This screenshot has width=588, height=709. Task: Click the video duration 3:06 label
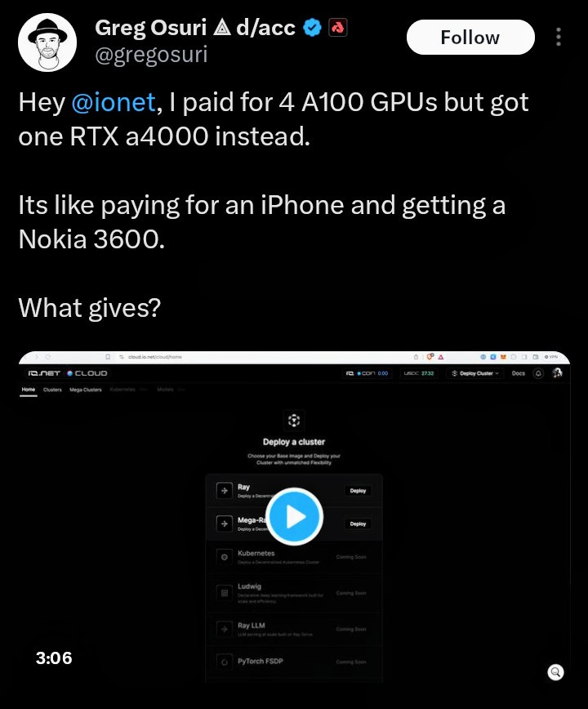coord(54,658)
